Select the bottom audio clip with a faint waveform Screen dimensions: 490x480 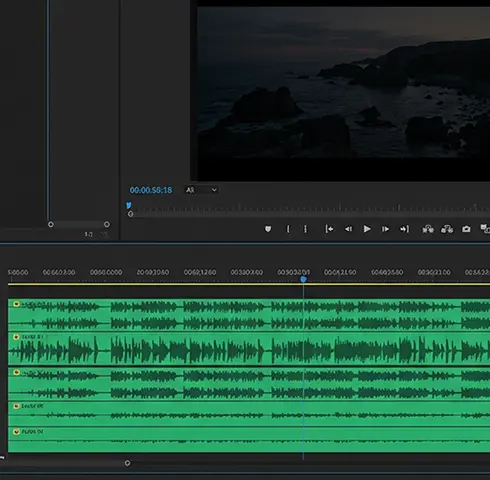pyautogui.click(x=249, y=440)
